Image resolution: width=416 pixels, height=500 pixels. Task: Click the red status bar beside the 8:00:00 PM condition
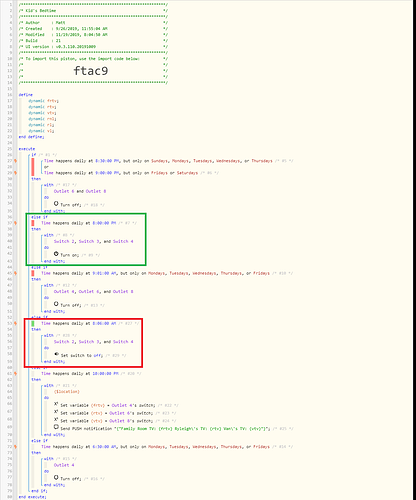click(33, 223)
